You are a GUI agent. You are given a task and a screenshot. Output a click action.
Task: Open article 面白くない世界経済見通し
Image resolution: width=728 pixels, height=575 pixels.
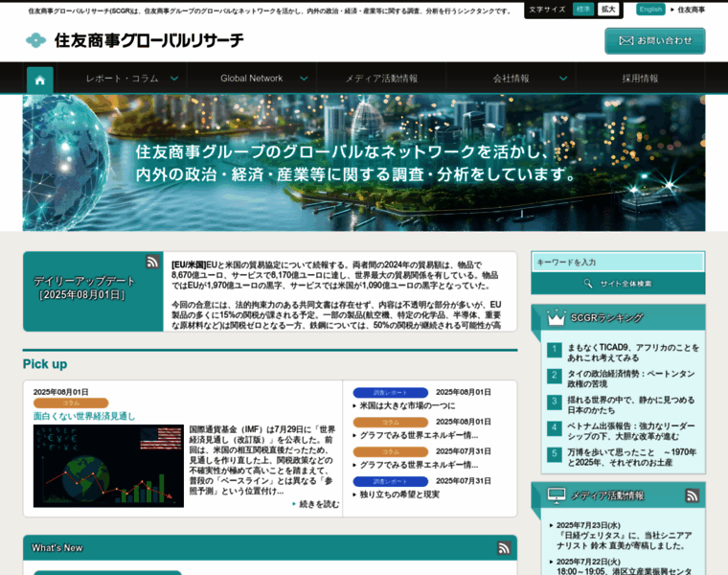point(84,416)
